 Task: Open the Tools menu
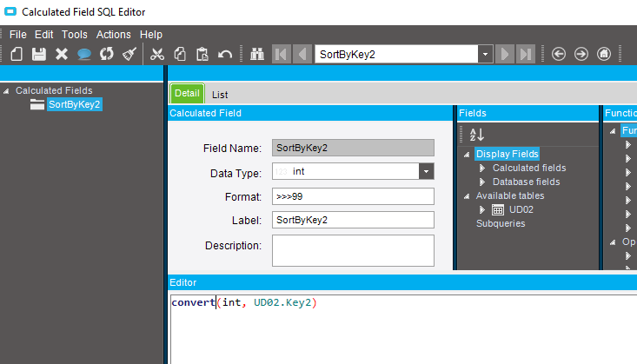[75, 35]
